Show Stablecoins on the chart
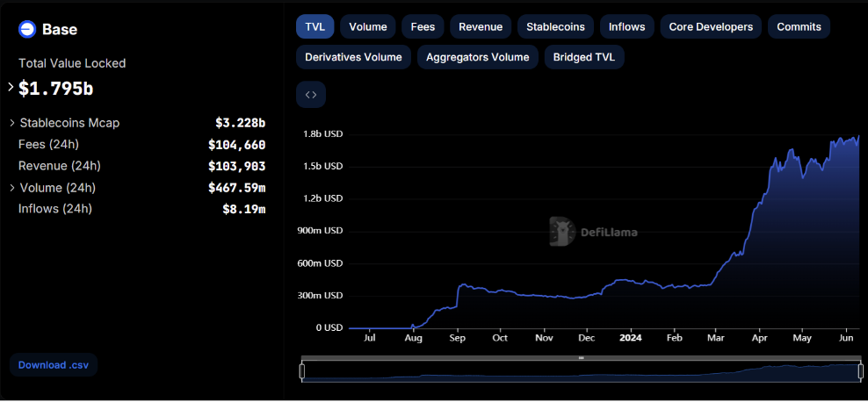The width and height of the screenshot is (868, 402). tap(556, 26)
